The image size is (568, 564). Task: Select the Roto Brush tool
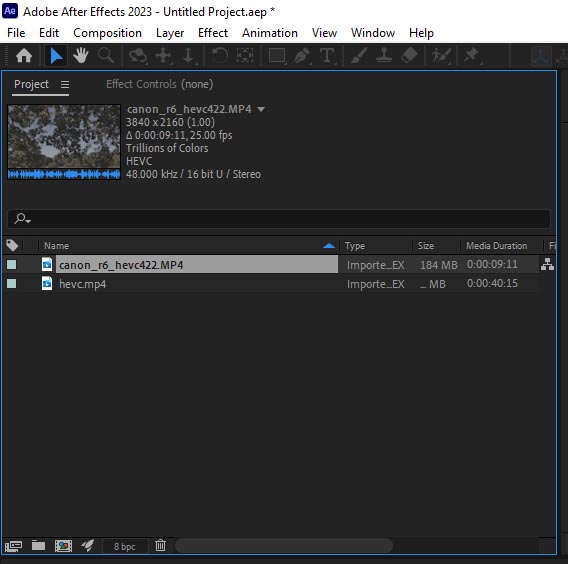pos(441,56)
